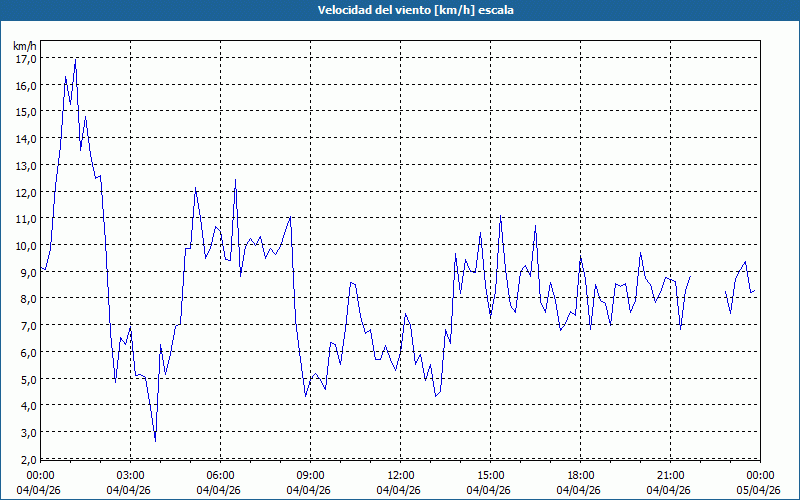
Task: Click the 06:00 x-axis time label
Action: tap(220, 475)
